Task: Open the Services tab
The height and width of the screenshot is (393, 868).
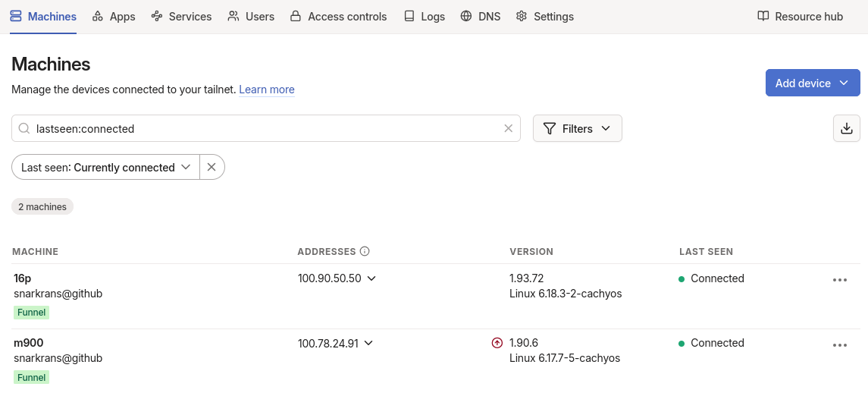Action: point(181,17)
